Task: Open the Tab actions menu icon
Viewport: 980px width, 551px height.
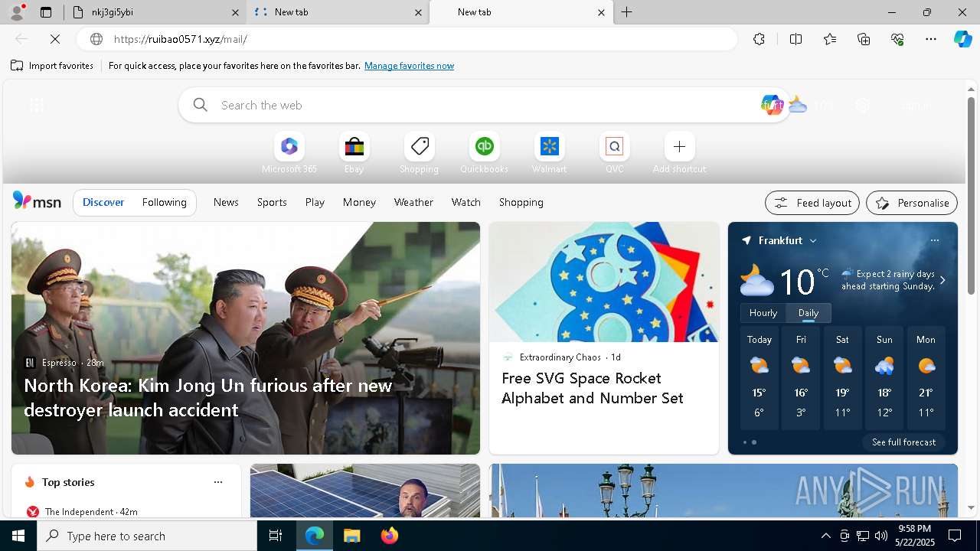Action: (x=46, y=12)
